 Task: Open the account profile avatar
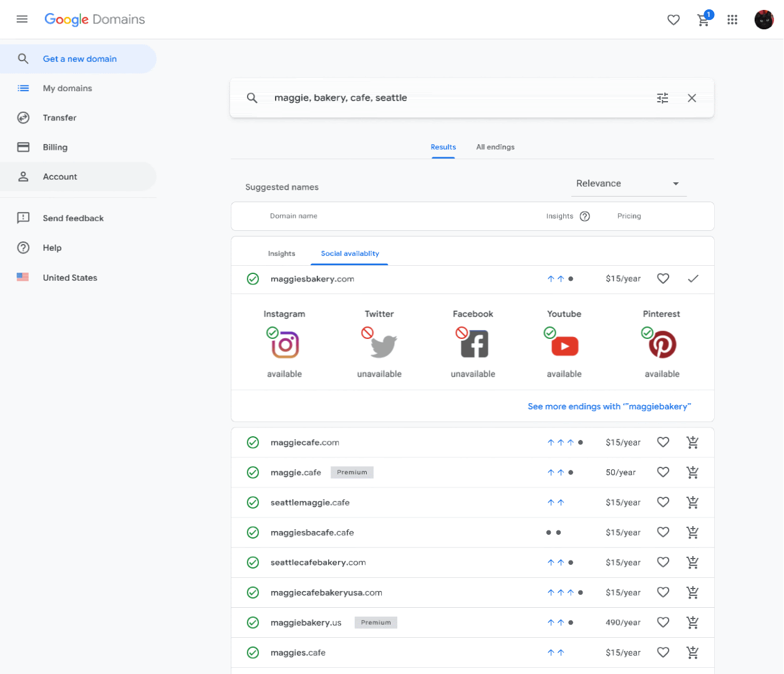[764, 19]
